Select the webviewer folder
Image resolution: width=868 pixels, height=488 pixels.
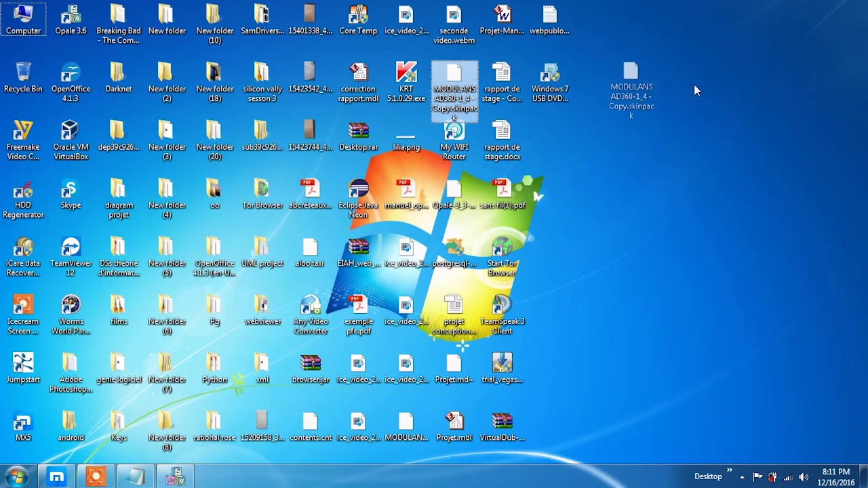(x=262, y=310)
